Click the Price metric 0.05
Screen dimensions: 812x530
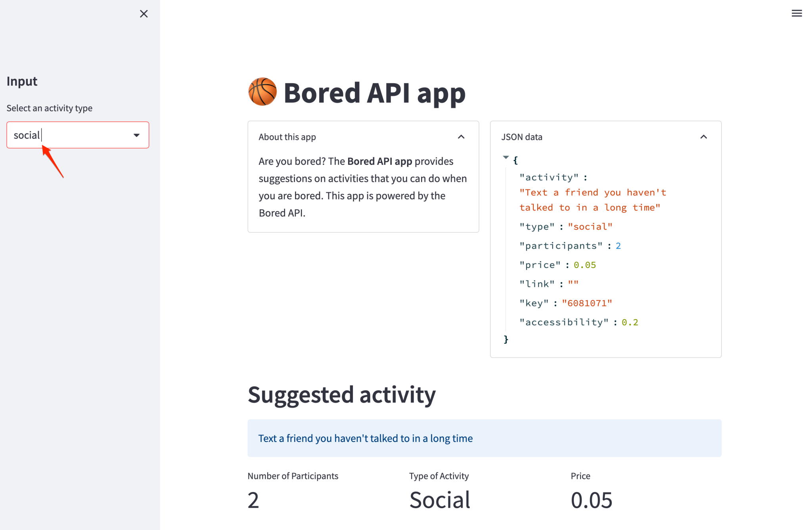click(x=591, y=499)
